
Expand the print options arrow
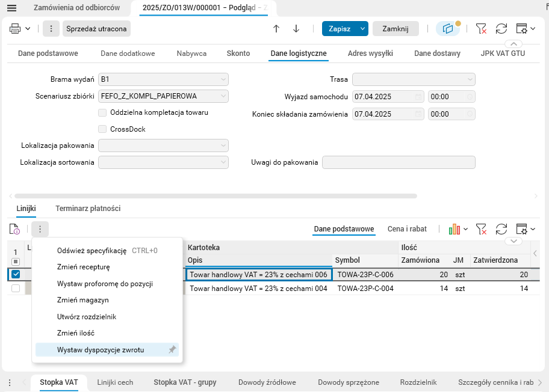(x=28, y=29)
